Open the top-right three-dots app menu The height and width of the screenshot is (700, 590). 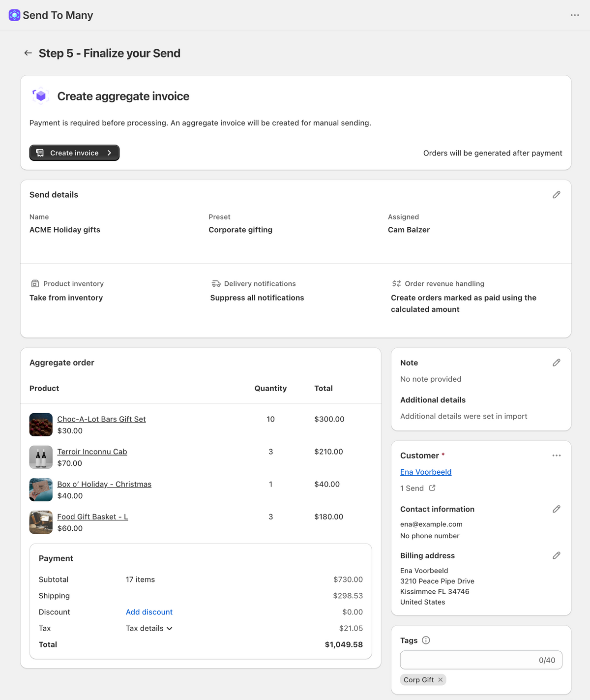click(x=575, y=15)
